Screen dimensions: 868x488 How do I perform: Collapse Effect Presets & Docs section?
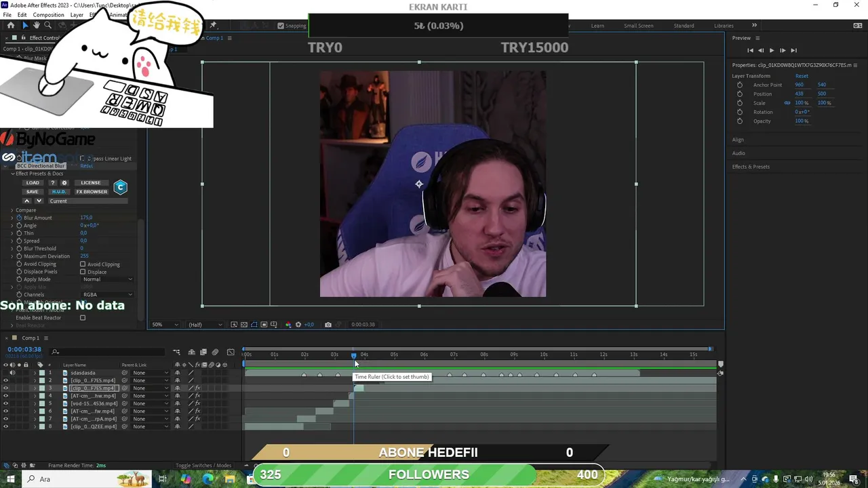pyautogui.click(x=12, y=174)
